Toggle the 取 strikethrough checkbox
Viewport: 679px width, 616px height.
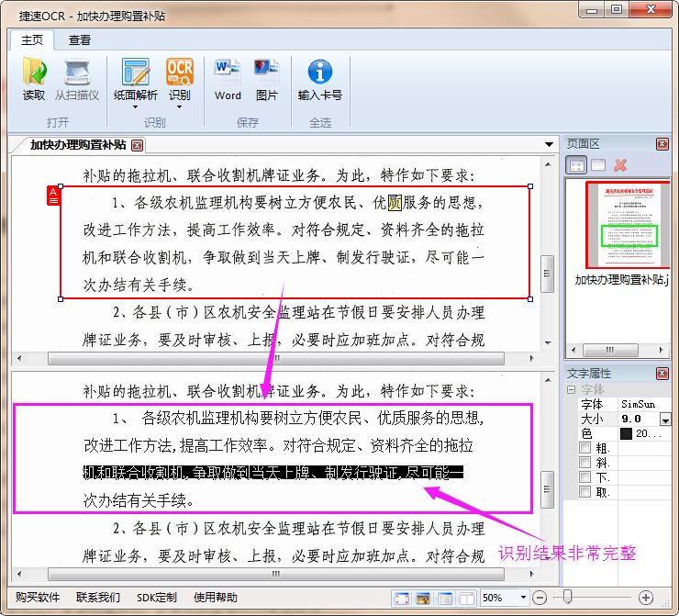coord(584,491)
